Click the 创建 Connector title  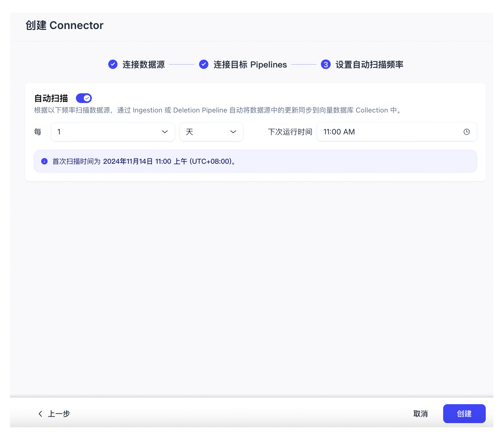(64, 25)
